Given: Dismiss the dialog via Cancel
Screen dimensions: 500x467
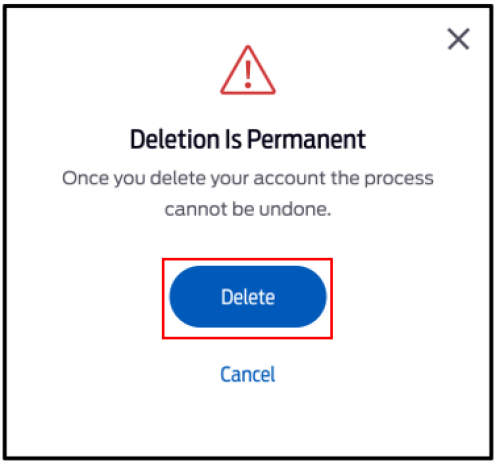Looking at the screenshot, I should point(248,374).
